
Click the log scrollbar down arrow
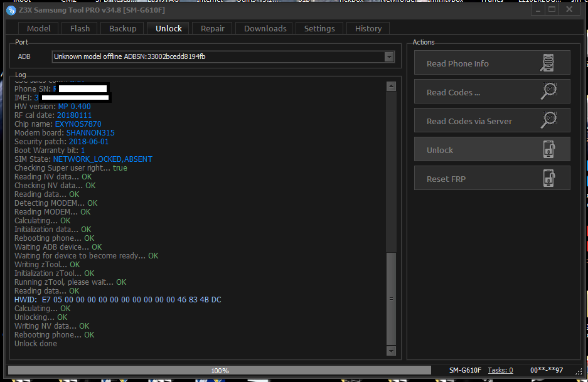[391, 351]
